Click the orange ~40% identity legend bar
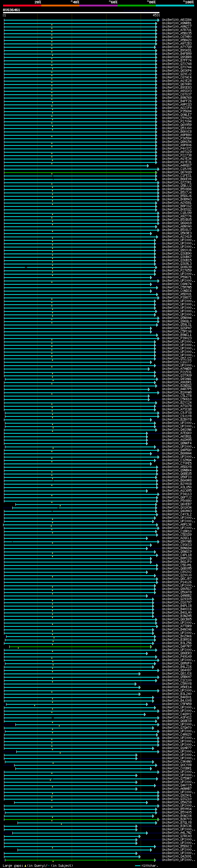 click(x=61, y=6)
